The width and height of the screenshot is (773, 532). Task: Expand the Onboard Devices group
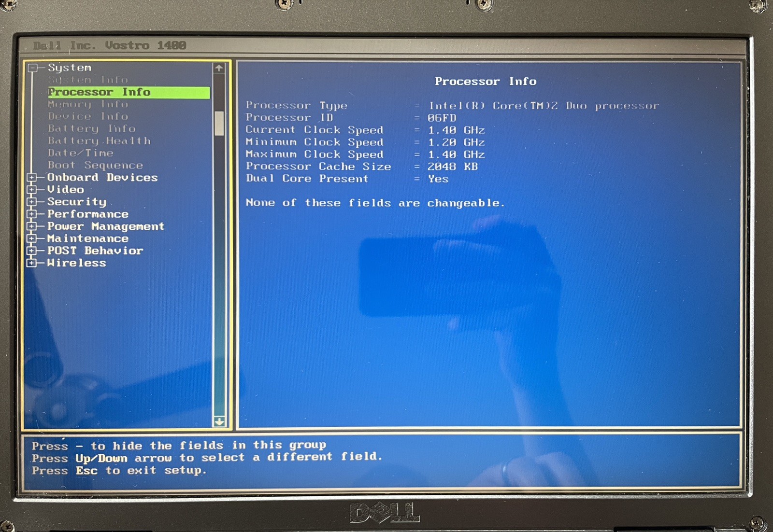pos(32,178)
